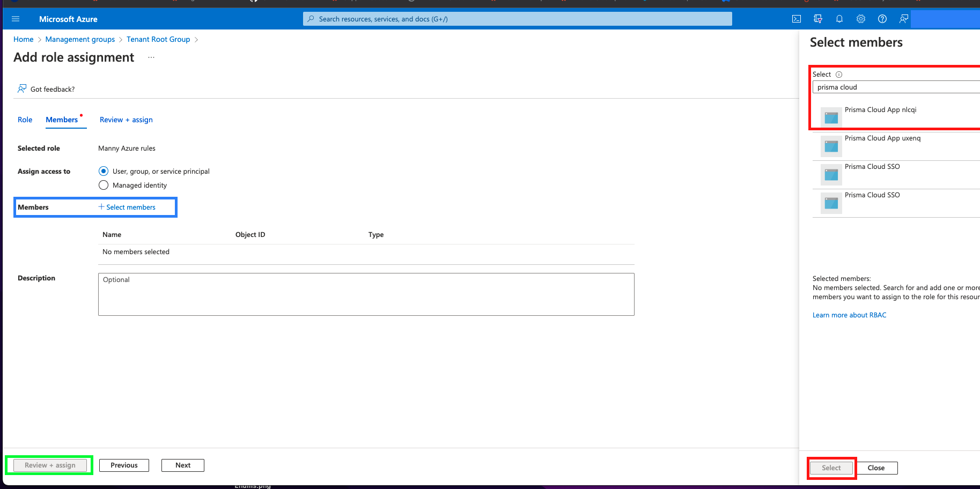Select the User, group, or service principal radio
The height and width of the screenshot is (489, 980).
[x=103, y=171]
